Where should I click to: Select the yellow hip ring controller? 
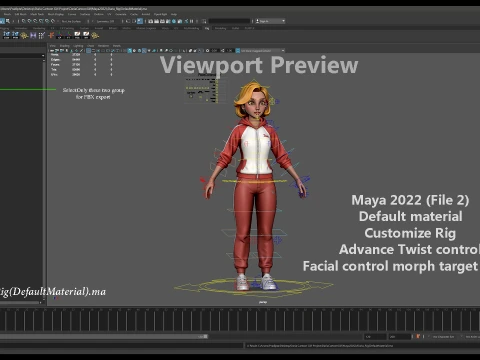click(254, 181)
